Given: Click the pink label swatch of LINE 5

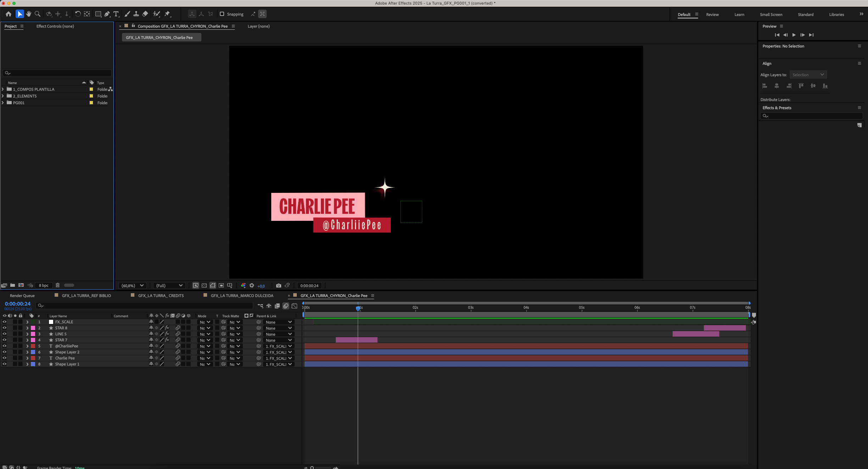Looking at the screenshot, I should [33, 334].
